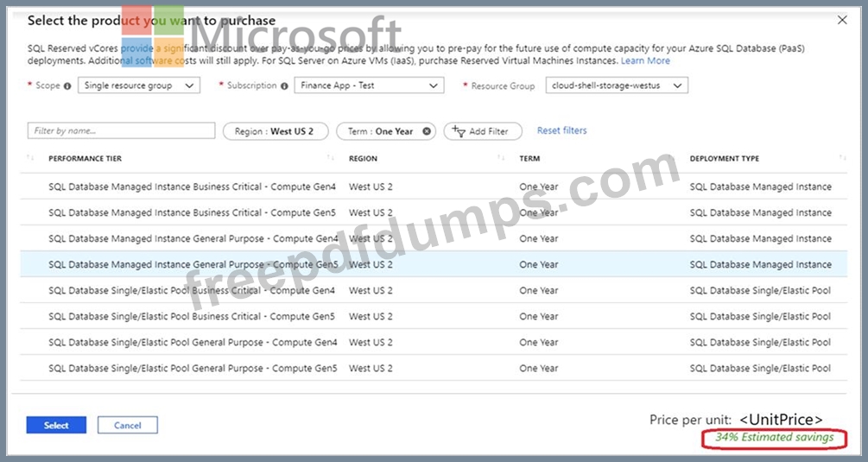Image resolution: width=868 pixels, height=462 pixels.
Task: Expand the Subscription dropdown
Action: [369, 85]
